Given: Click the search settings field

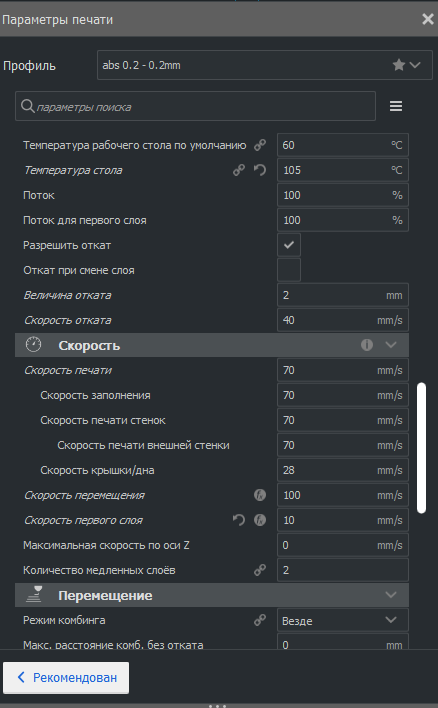Looking at the screenshot, I should pos(196,107).
